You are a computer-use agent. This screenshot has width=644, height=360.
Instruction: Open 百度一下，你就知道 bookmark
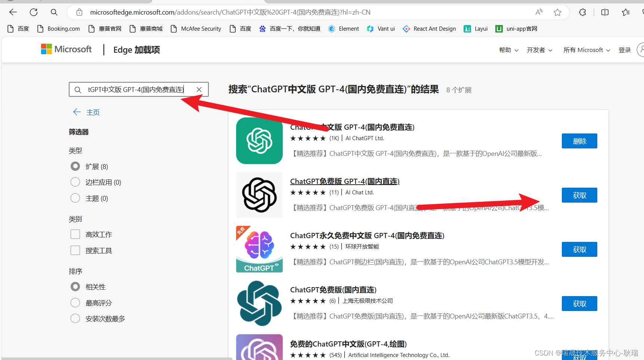290,29
